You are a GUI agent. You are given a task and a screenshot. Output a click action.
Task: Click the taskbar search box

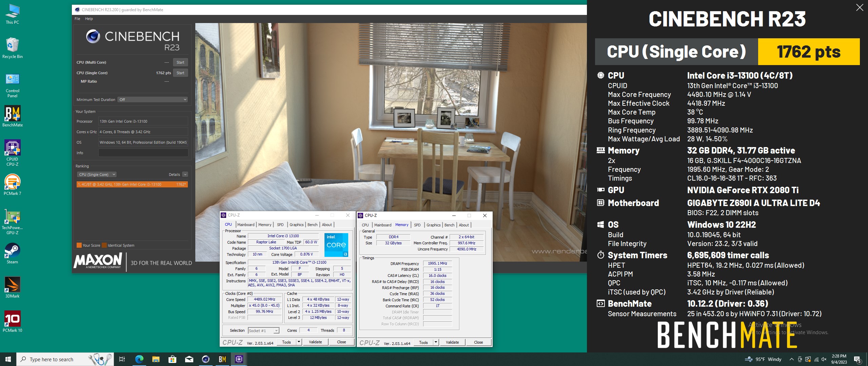pos(65,359)
